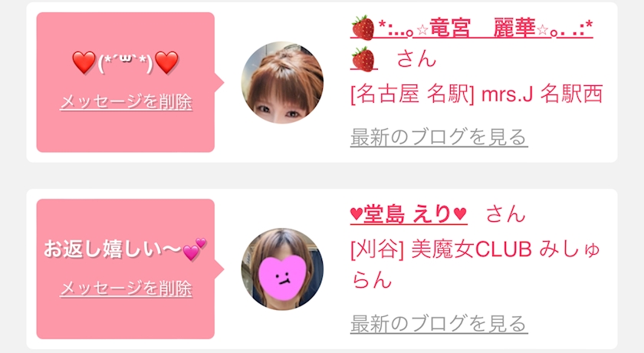
Task: Open ♥堂島 えり♥ profile name link
Action: [x=409, y=214]
